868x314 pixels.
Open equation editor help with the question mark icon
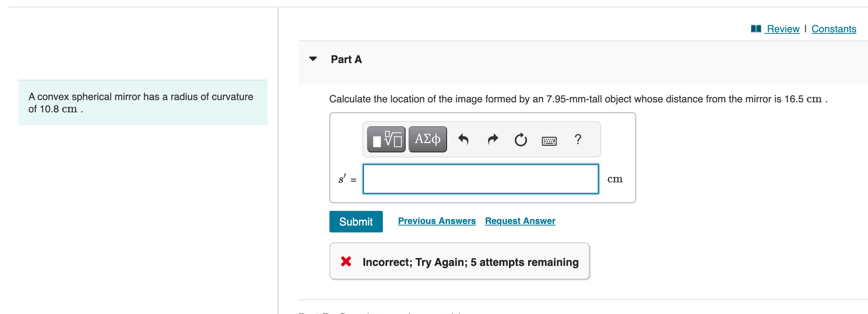[578, 139]
